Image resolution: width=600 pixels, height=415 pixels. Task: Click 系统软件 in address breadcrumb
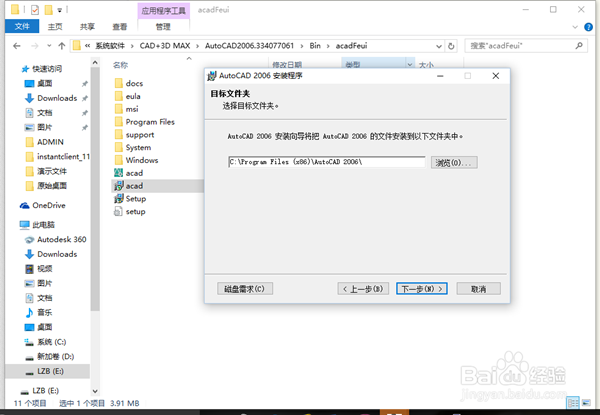pyautogui.click(x=110, y=46)
